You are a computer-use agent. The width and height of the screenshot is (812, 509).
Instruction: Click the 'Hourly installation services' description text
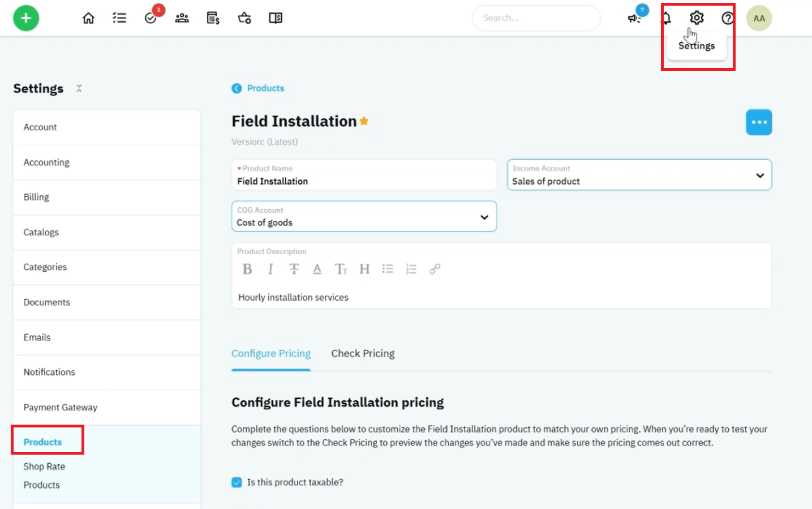coord(293,297)
